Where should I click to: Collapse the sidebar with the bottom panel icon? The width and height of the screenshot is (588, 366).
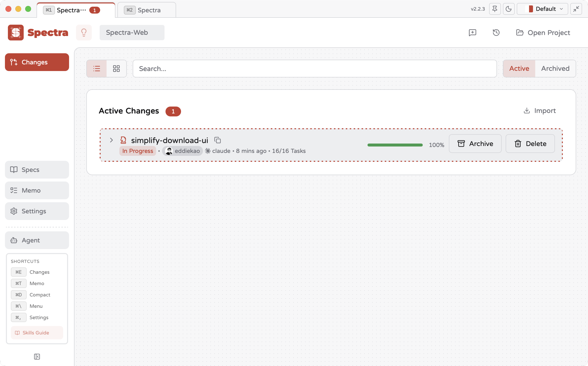[x=37, y=357]
